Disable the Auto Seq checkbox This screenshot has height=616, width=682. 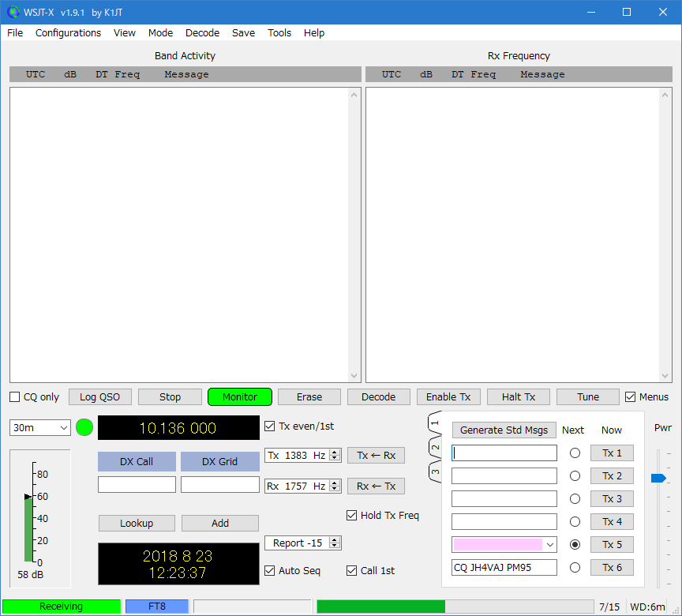coord(270,571)
